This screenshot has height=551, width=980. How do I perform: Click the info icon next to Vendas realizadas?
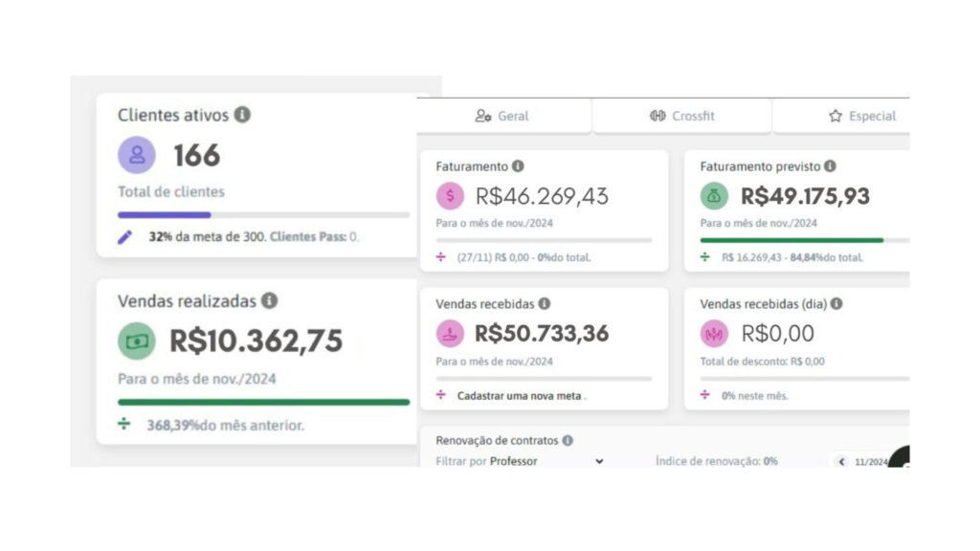point(269,301)
